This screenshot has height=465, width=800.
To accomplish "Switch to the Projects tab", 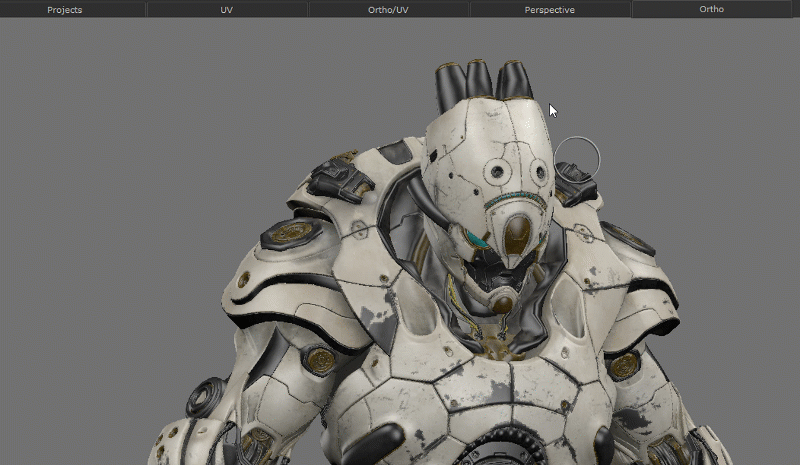I will [x=65, y=10].
